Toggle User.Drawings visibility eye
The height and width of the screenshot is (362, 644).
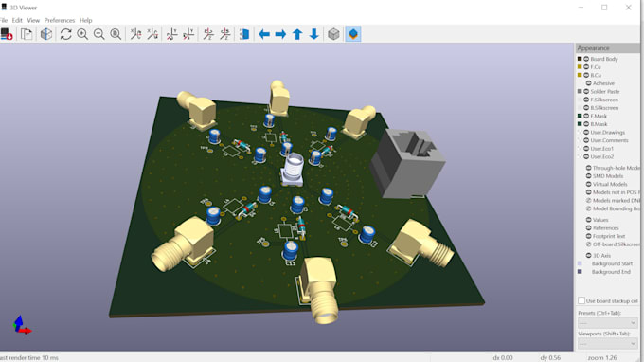586,133
